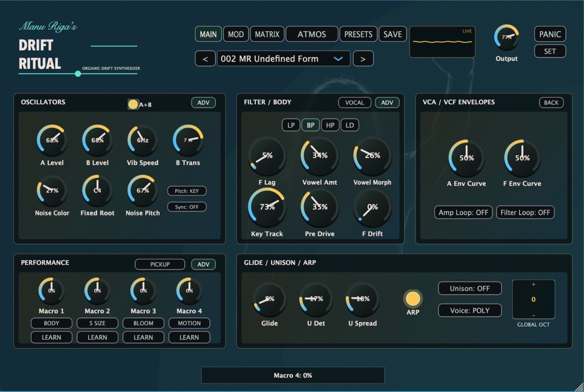Click the PICKUP button

pyautogui.click(x=160, y=264)
